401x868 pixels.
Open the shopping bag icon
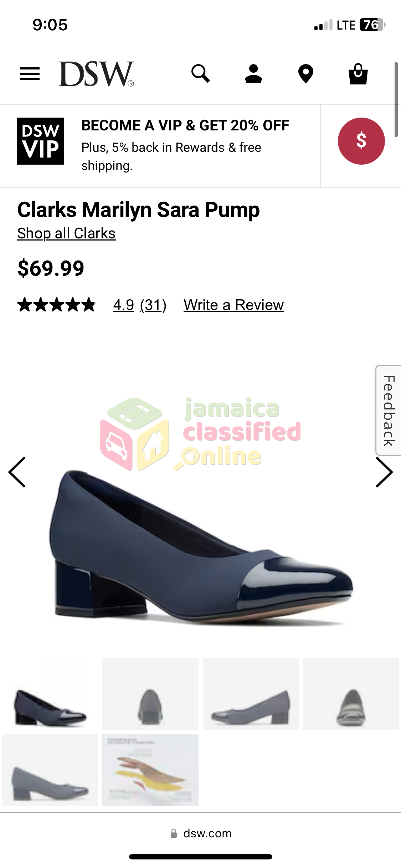click(x=358, y=74)
